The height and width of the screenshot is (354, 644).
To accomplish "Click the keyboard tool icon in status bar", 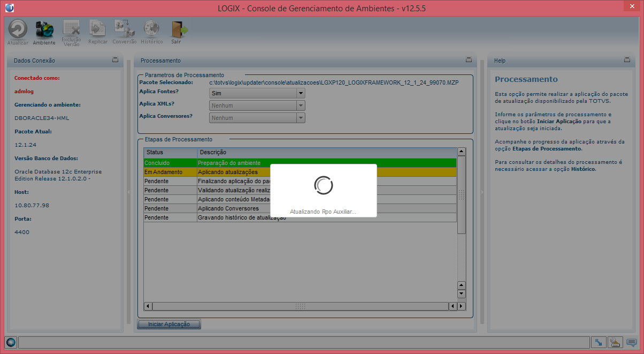I will (x=615, y=342).
